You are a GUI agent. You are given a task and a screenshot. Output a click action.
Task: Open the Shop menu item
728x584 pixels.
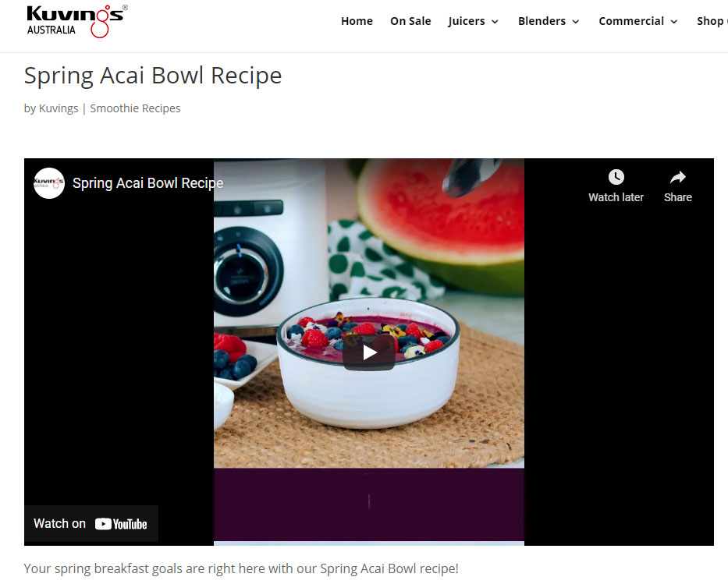point(712,21)
